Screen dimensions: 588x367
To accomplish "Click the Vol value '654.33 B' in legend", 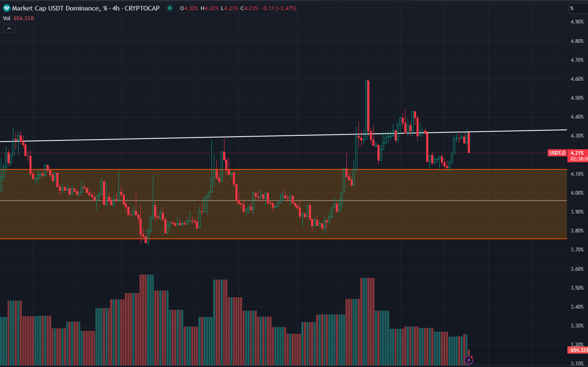I will tap(24, 18).
